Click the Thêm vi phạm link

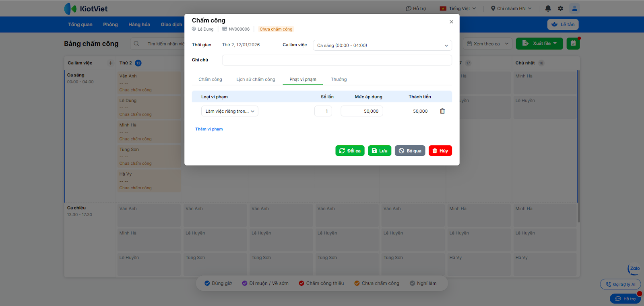(x=209, y=129)
